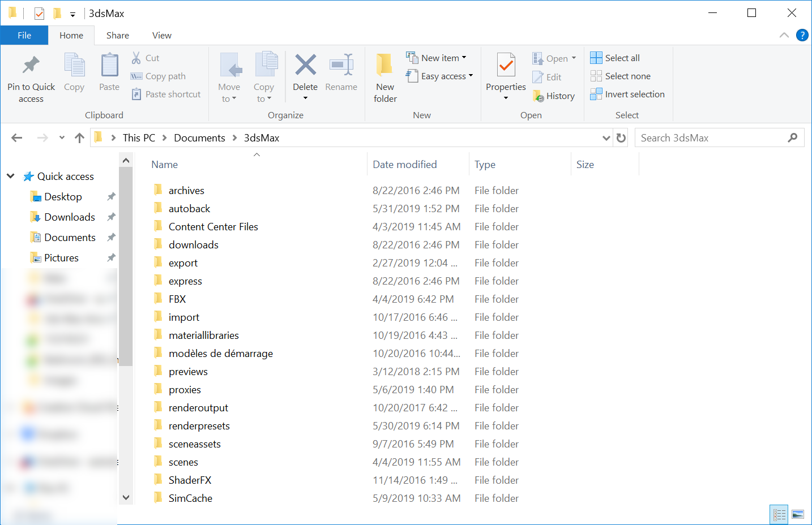Image resolution: width=812 pixels, height=525 pixels.
Task: Click the Copy path icon
Action: [x=136, y=76]
